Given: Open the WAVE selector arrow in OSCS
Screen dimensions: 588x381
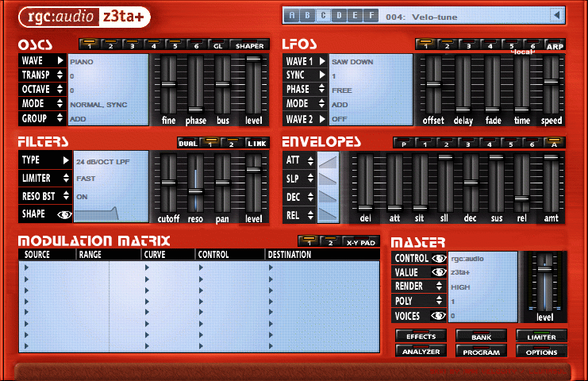Looking at the screenshot, I should [60, 60].
